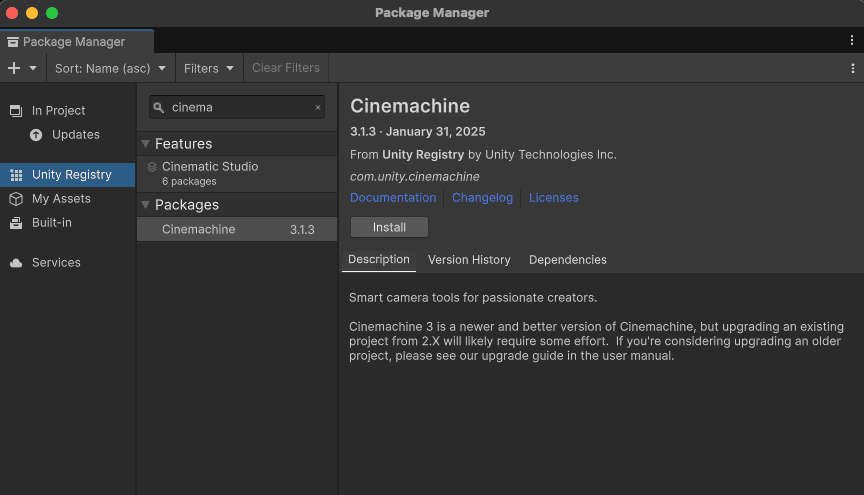864x495 pixels.
Task: Click the search magnifier icon
Action: (159, 107)
